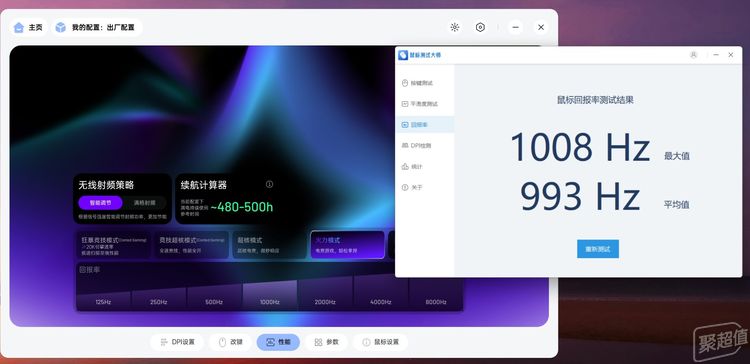750x364 pixels.
Task: Switch RF strategy to 满格射频
Action: [x=144, y=203]
